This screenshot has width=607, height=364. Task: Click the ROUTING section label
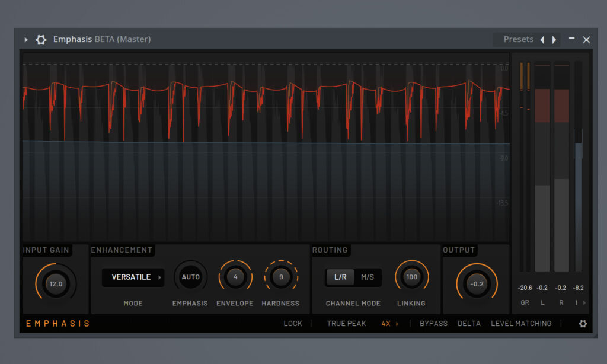330,250
